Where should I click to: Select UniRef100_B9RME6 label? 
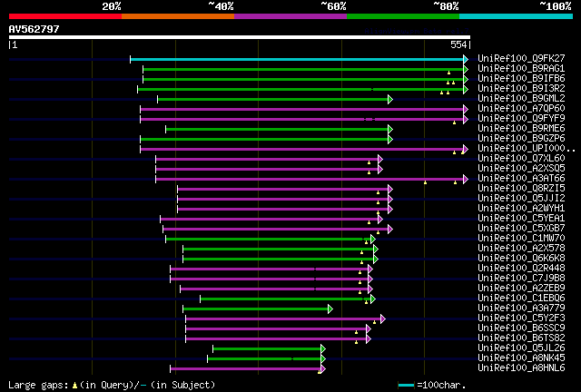[521, 129]
